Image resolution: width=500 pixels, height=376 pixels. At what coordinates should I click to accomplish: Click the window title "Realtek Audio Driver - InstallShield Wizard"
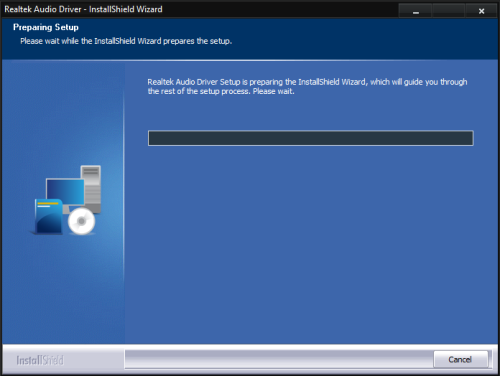[83, 9]
